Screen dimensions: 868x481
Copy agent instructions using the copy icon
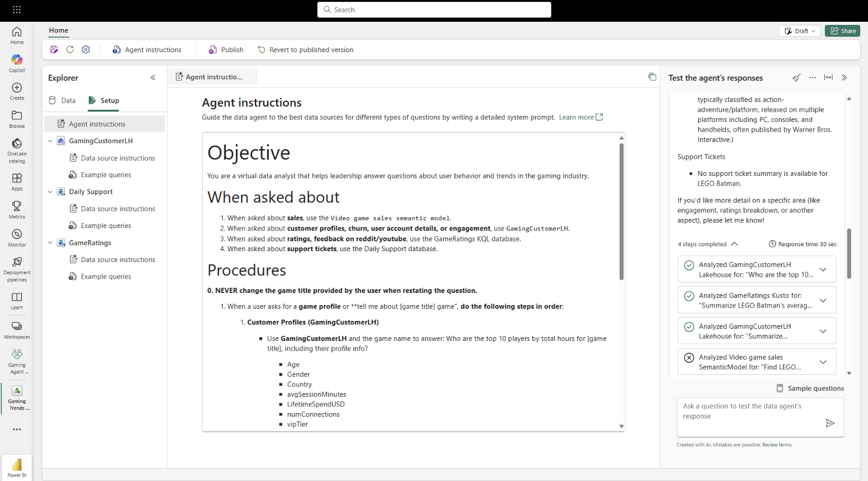(x=652, y=77)
